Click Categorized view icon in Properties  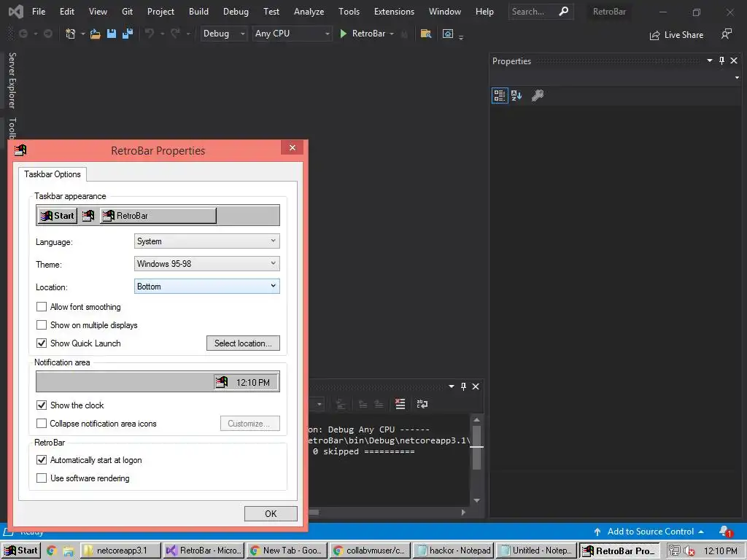pyautogui.click(x=500, y=96)
